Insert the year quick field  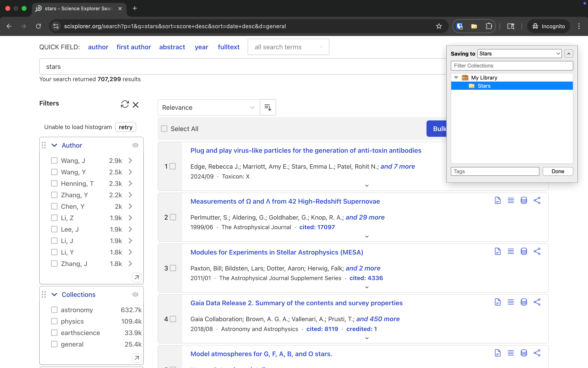(202, 47)
